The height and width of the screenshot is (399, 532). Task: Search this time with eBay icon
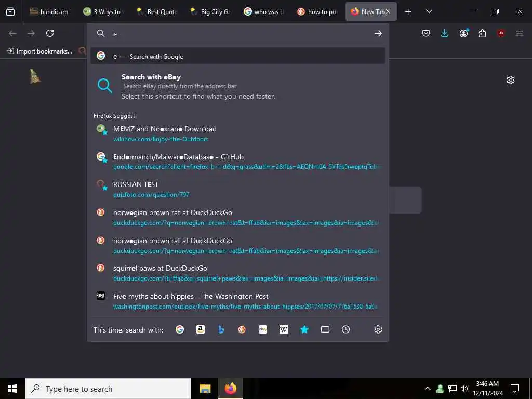click(x=262, y=329)
